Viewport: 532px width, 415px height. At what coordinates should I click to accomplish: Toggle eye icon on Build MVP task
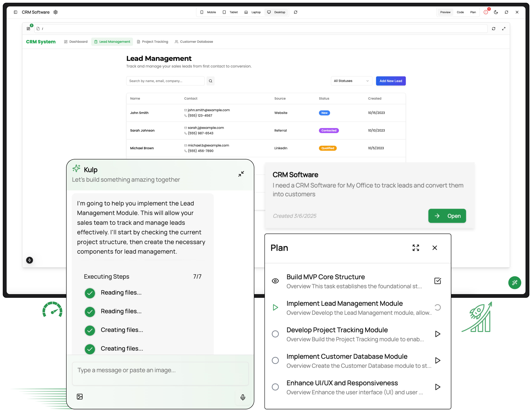tap(275, 281)
